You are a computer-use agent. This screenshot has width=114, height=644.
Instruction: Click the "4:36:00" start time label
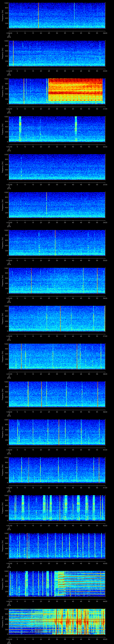(x=9, y=336)
